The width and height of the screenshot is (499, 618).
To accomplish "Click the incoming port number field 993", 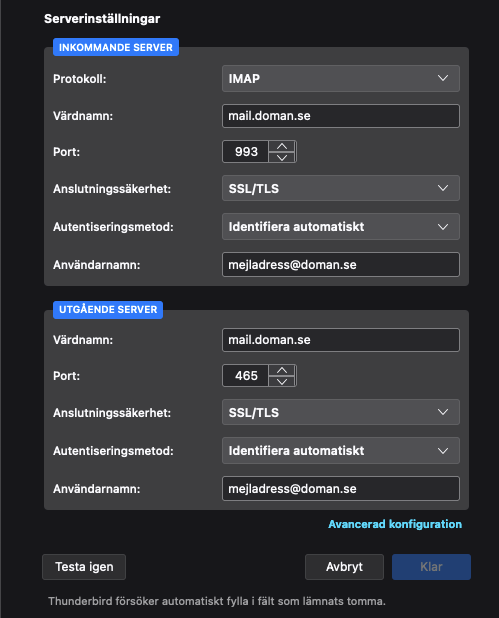I will pos(246,152).
